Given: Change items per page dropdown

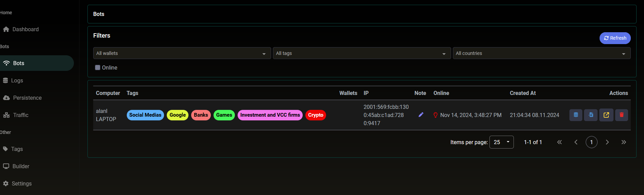Looking at the screenshot, I should [x=502, y=142].
